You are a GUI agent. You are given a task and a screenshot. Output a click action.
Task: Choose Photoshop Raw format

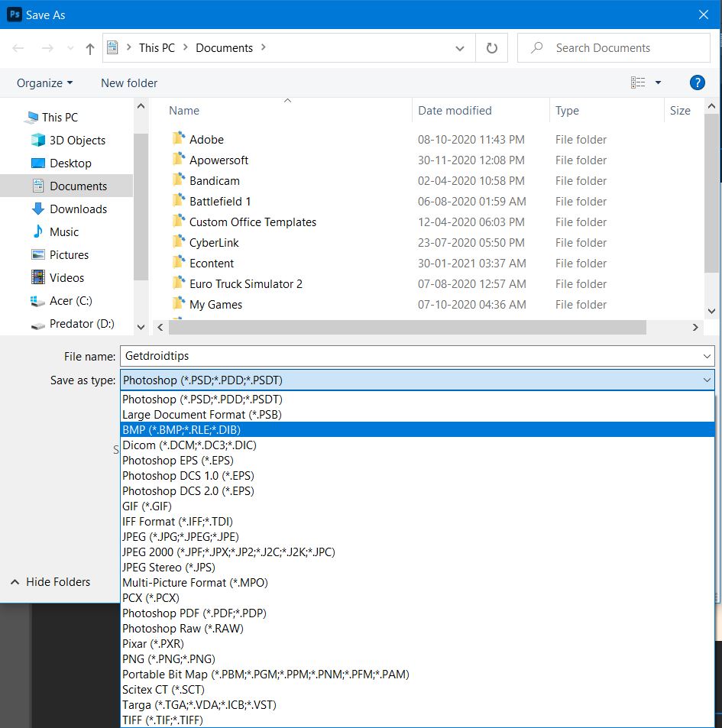(417, 629)
